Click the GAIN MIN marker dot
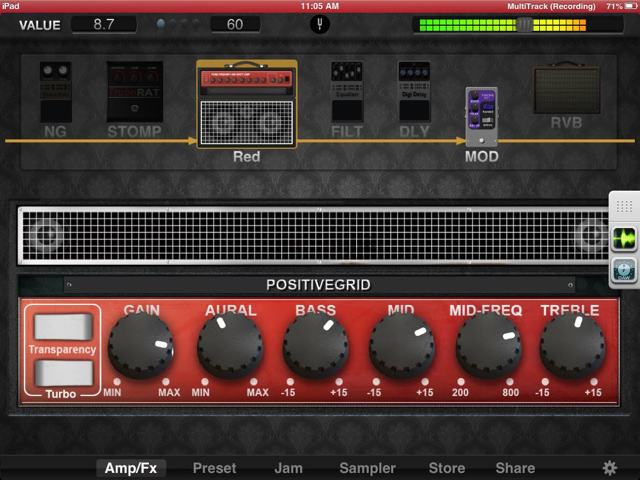Image resolution: width=640 pixels, height=480 pixels. coord(117,382)
